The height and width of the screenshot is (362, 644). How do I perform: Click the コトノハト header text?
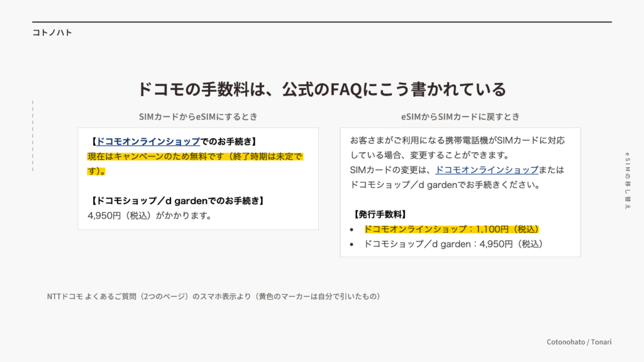[52, 33]
